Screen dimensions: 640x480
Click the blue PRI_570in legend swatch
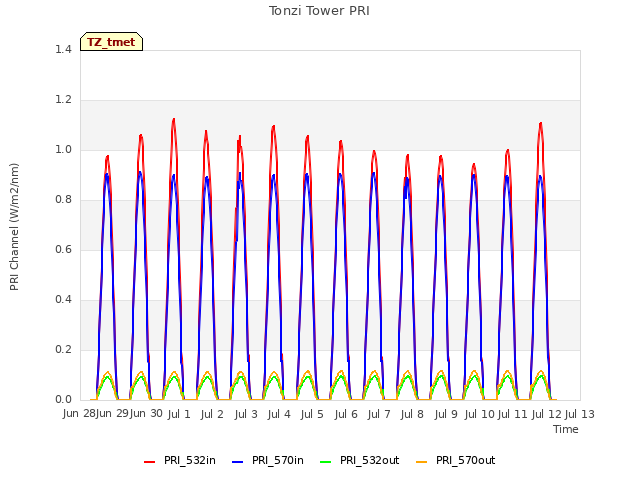pyautogui.click(x=238, y=461)
